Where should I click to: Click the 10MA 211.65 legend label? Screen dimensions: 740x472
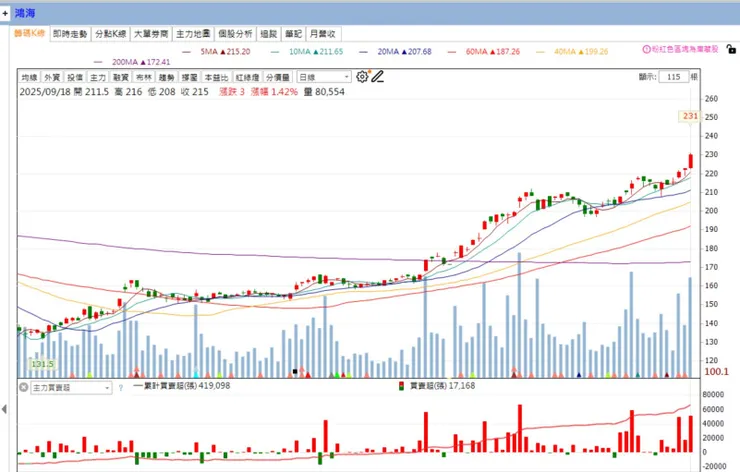click(316, 52)
